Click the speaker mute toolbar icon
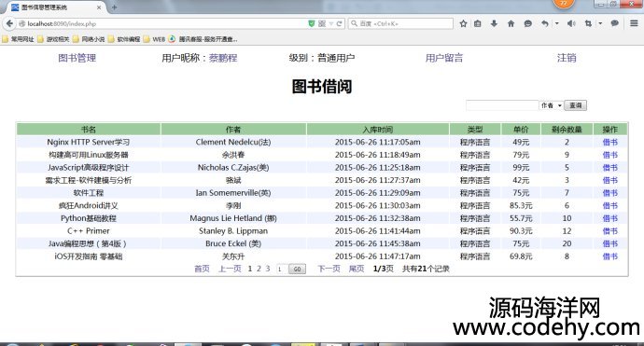 pos(571,24)
